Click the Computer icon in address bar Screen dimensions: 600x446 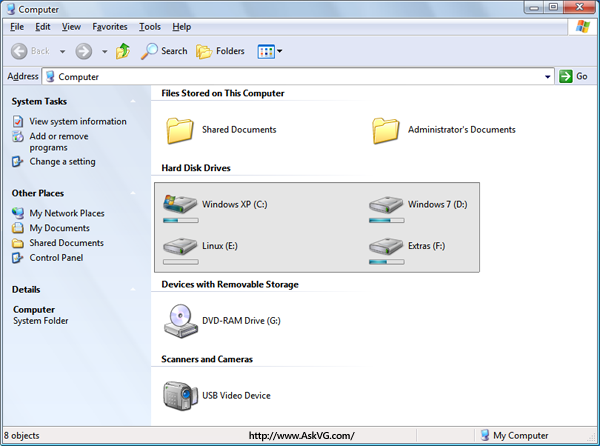tap(50, 77)
